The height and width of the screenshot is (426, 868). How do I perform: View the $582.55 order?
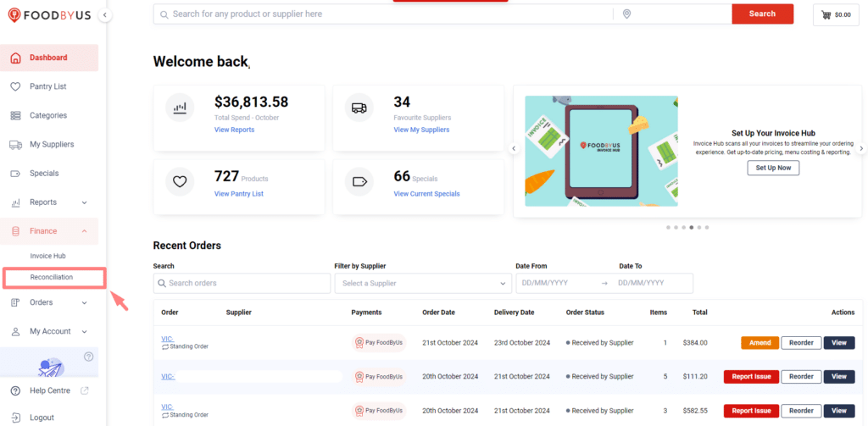pos(838,411)
